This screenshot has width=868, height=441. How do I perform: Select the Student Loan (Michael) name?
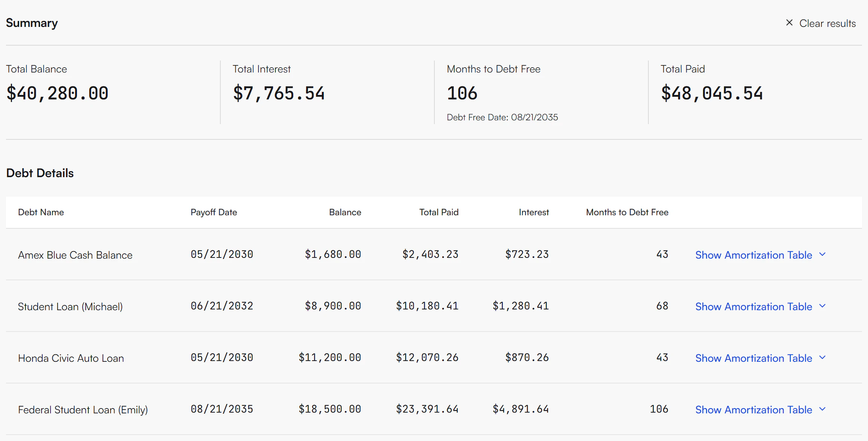pos(70,306)
